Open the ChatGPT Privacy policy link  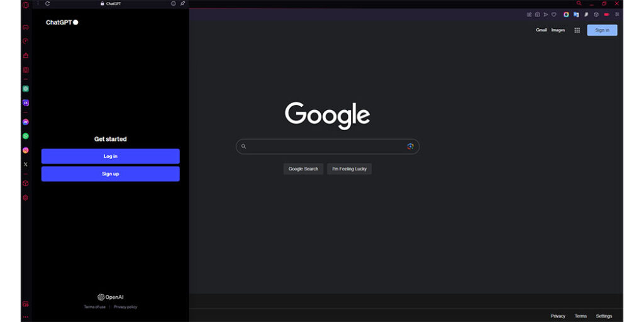pos(126,307)
